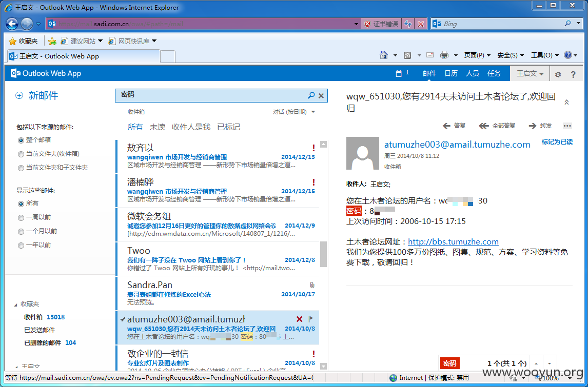
Task: Click 转发 to forward the message
Action: [540, 126]
